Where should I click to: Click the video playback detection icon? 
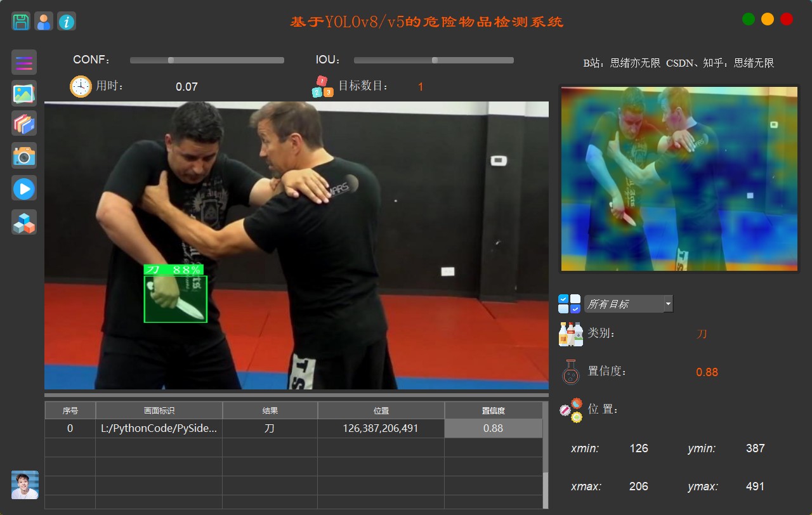click(23, 188)
